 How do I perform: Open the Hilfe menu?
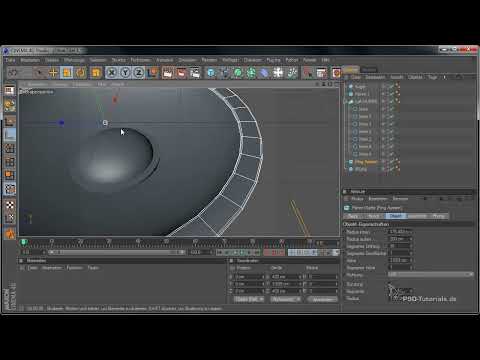pos(325,60)
